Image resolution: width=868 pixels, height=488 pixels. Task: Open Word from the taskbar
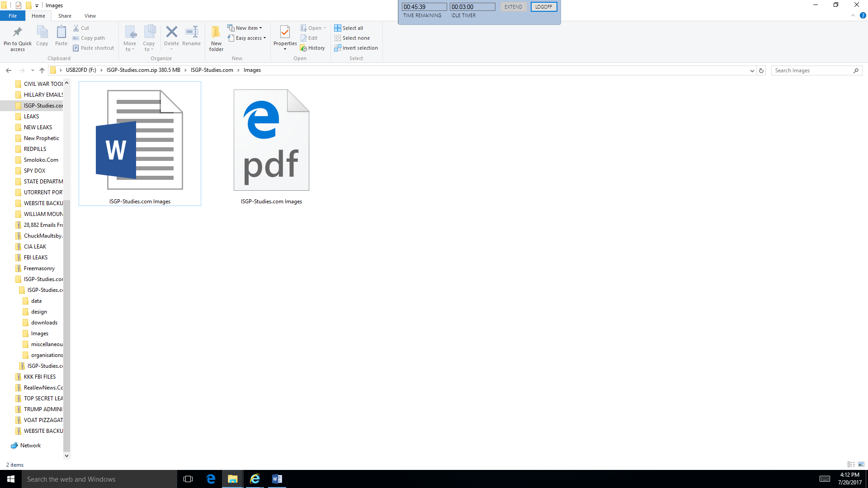(277, 479)
